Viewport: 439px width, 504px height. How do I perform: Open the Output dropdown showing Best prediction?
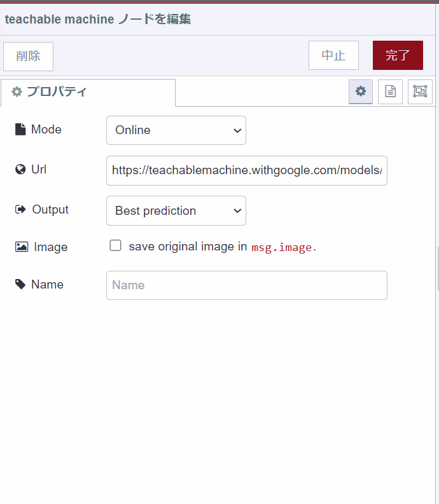[176, 210]
